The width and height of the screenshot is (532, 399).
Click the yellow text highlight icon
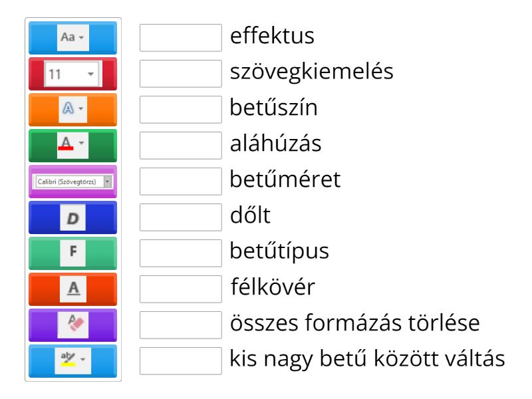pyautogui.click(x=72, y=361)
